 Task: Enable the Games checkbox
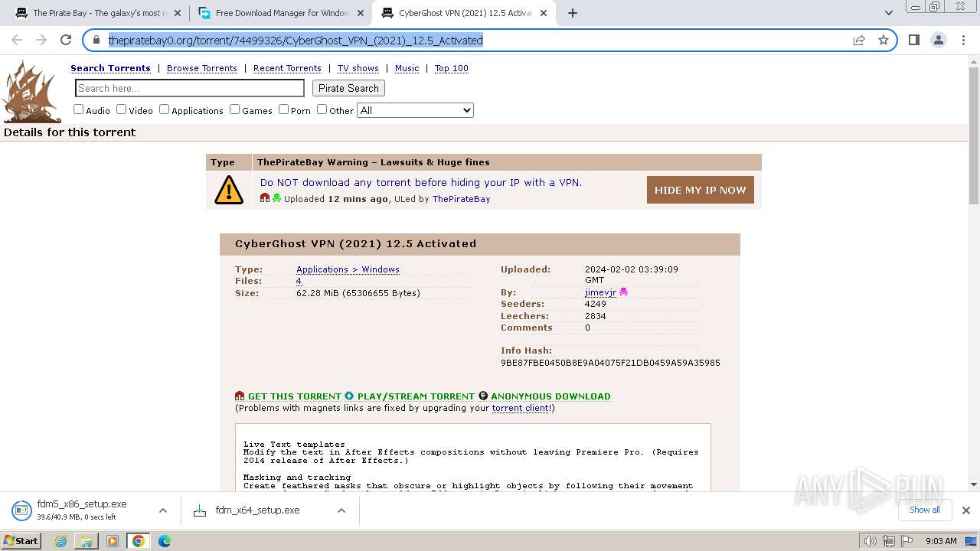234,109
